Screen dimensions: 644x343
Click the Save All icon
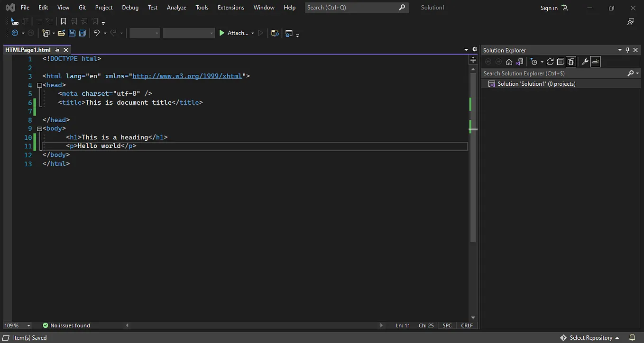pyautogui.click(x=83, y=33)
